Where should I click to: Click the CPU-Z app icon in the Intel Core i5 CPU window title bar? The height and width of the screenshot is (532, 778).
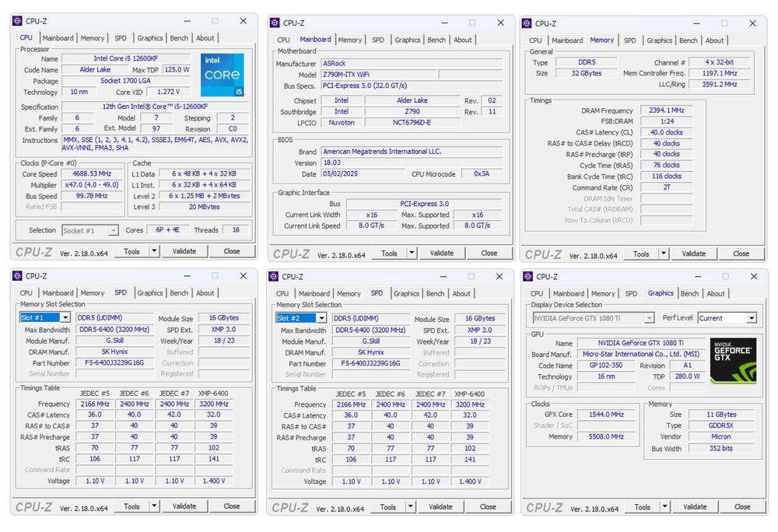click(x=17, y=21)
